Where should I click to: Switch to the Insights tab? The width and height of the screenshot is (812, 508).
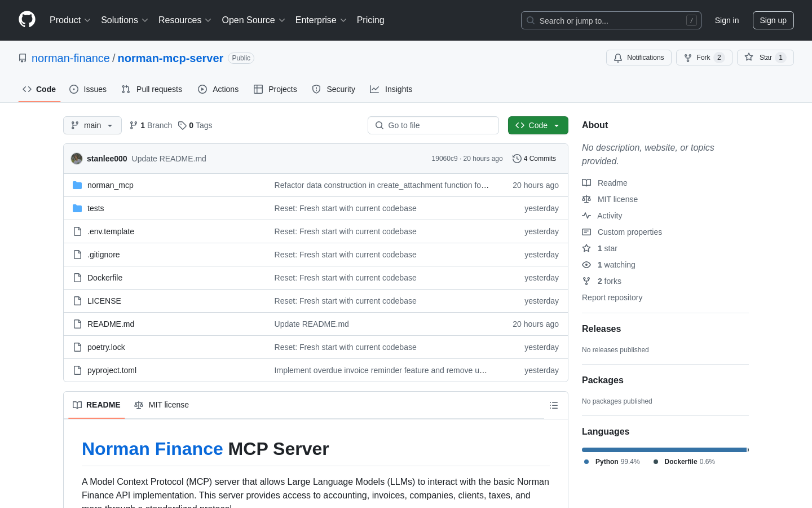point(391,89)
